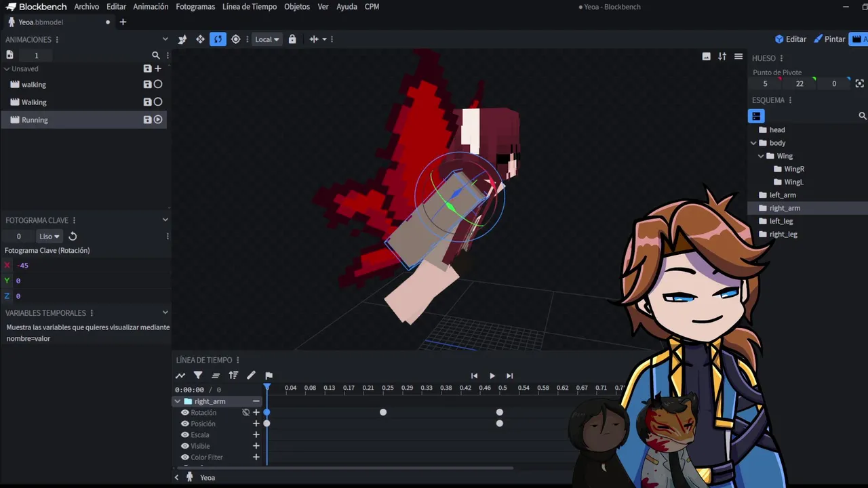Collapse the Fotograma Clave panel chevron
This screenshot has width=868, height=488.
pos(165,220)
